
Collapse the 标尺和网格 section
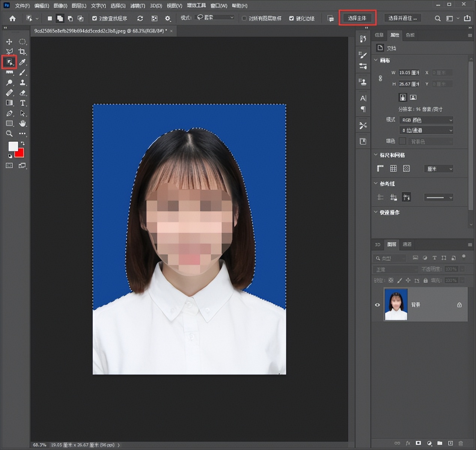376,155
